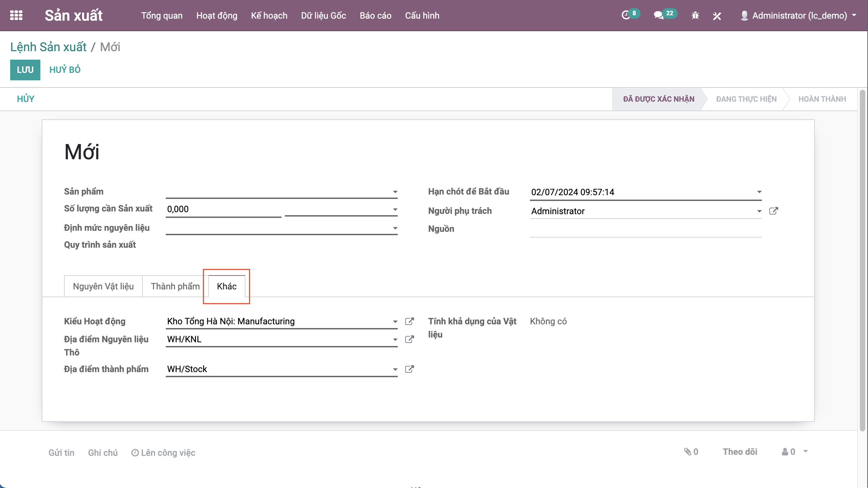
Task: Open the Hạn chót để Bắt đầu date dropdown
Action: pyautogui.click(x=759, y=192)
